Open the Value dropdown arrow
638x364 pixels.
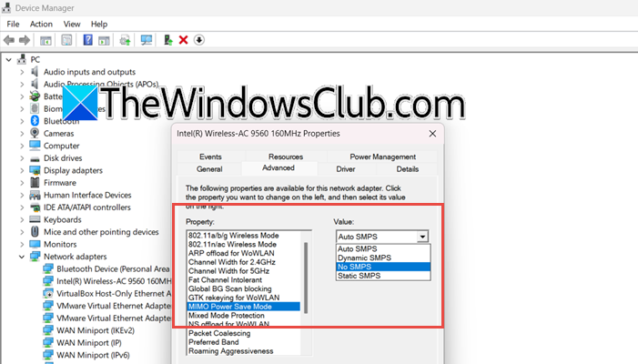[x=423, y=237]
